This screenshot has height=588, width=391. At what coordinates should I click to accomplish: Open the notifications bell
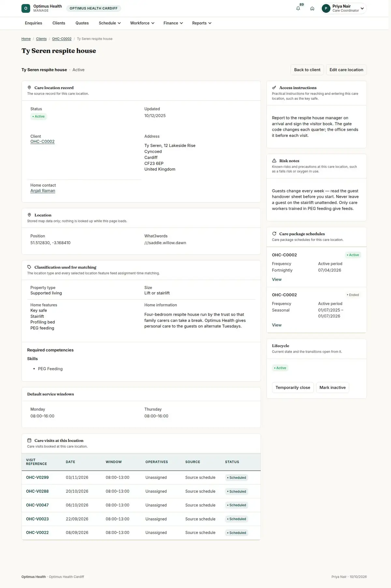tap(298, 8)
